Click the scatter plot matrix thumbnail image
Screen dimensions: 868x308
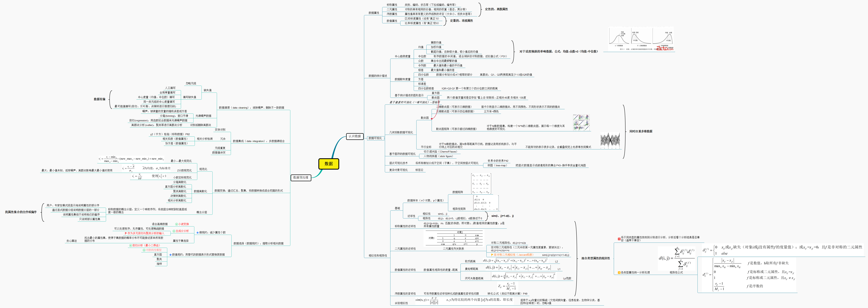(x=581, y=123)
